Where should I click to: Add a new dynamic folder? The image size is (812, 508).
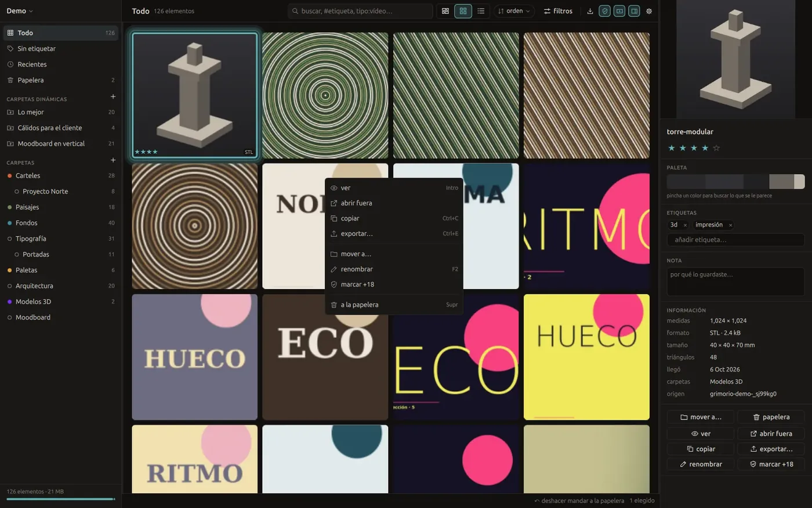[x=113, y=97]
